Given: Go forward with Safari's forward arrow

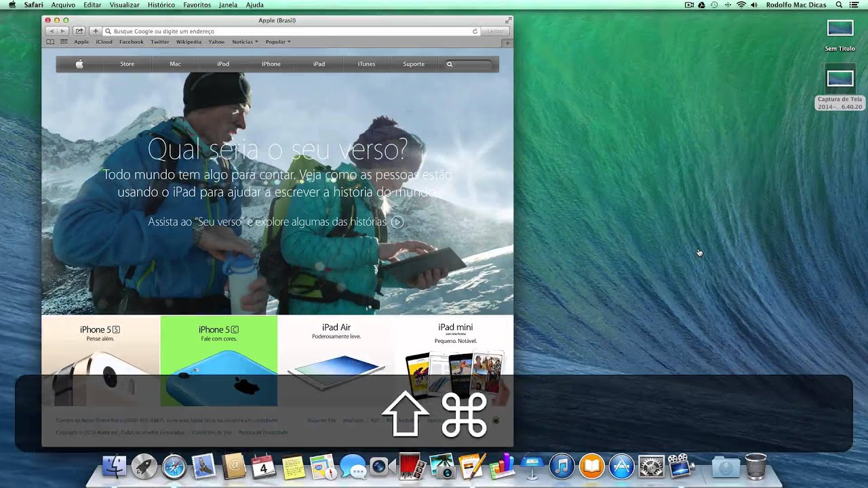Looking at the screenshot, I should click(x=62, y=31).
